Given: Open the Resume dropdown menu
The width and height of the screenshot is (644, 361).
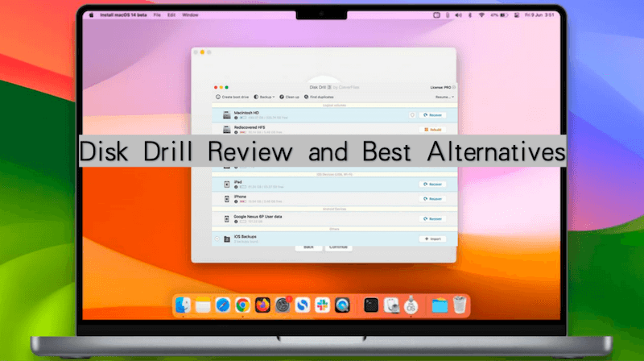Looking at the screenshot, I should (444, 97).
